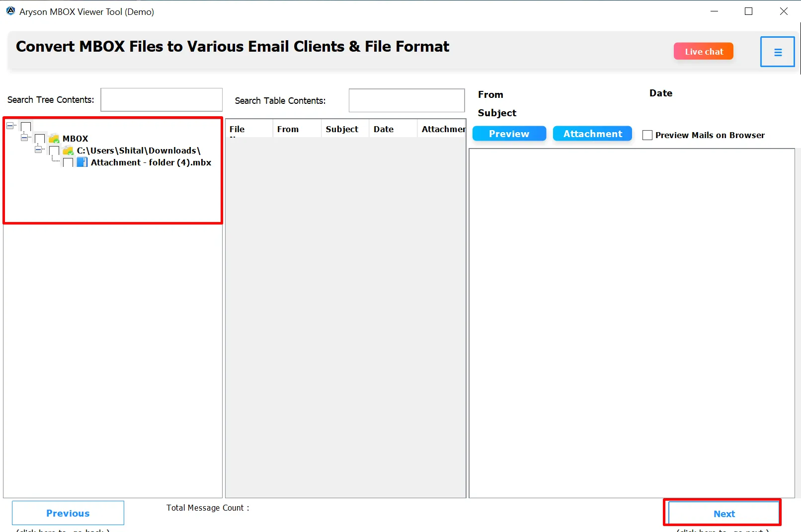Minimize the Aryson window
This screenshot has height=532, width=801.
[714, 11]
